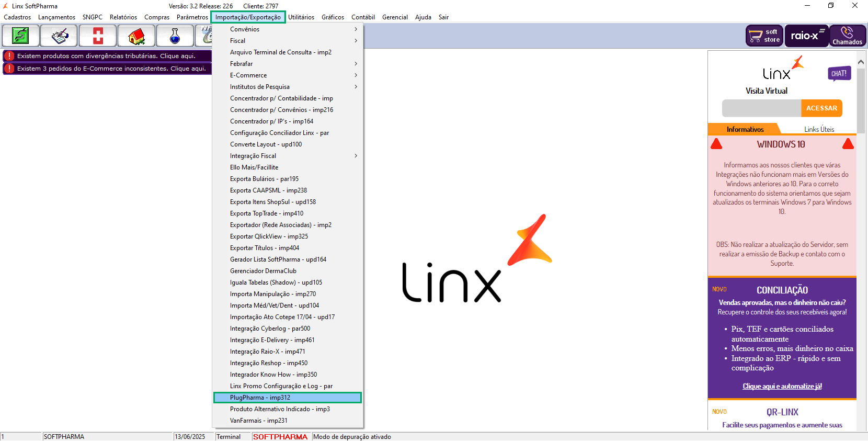Switch to the Informativos tab
The image size is (868, 441).
(x=745, y=129)
